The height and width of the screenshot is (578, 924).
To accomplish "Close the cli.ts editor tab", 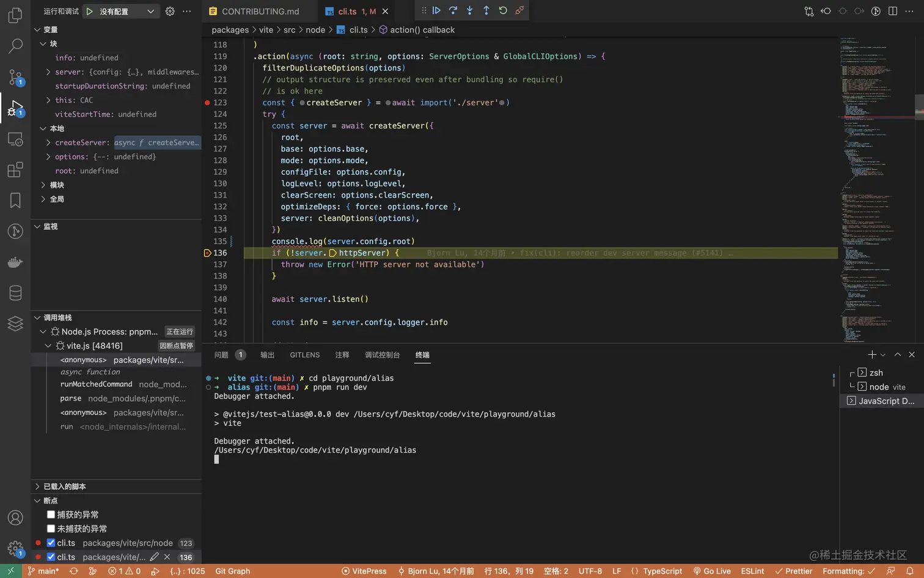I will 385,11.
